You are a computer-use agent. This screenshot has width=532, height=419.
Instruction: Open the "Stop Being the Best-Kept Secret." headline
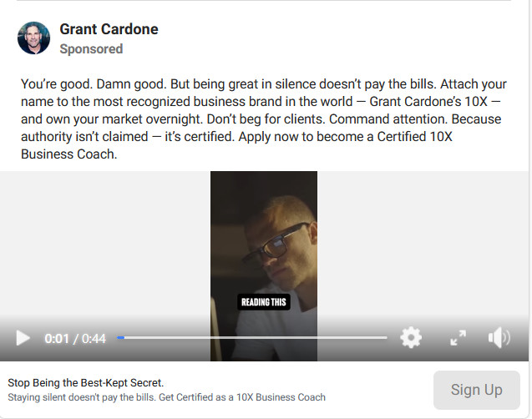pos(86,383)
